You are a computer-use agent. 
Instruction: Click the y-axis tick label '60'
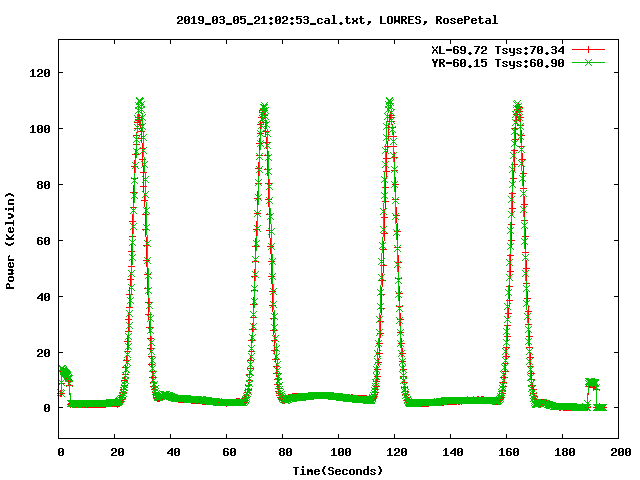pos(43,241)
